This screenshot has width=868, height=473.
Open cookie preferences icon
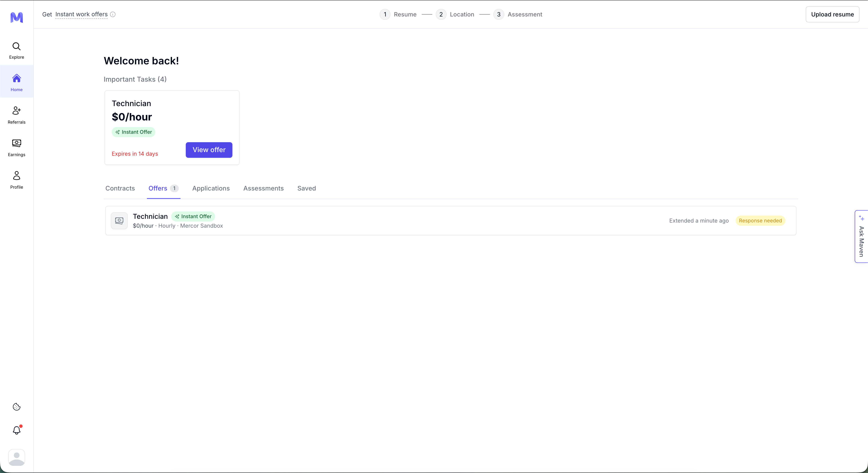tap(16, 407)
